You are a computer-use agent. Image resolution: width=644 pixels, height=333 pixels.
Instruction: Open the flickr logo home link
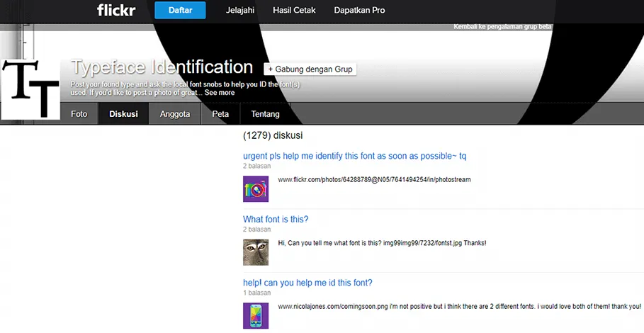[x=116, y=10]
